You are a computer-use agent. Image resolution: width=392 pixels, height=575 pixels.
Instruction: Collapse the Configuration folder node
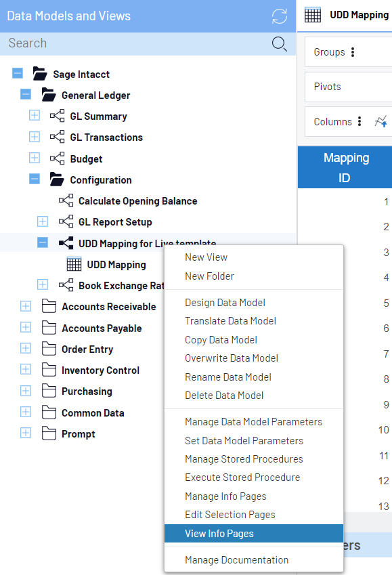coord(35,179)
